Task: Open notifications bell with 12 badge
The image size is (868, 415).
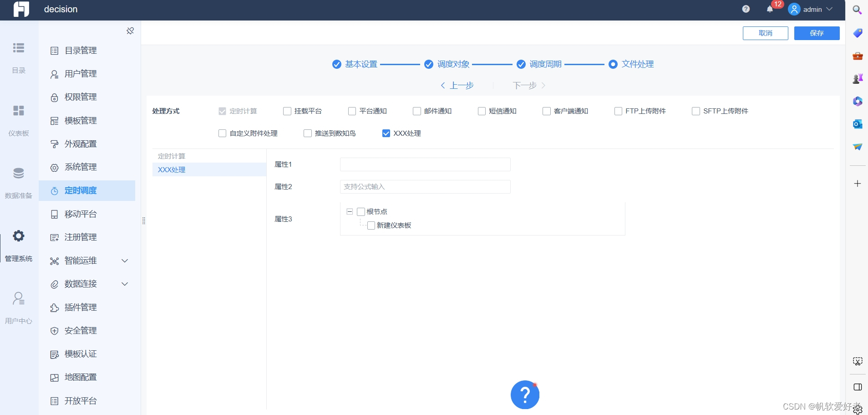Action: [770, 9]
